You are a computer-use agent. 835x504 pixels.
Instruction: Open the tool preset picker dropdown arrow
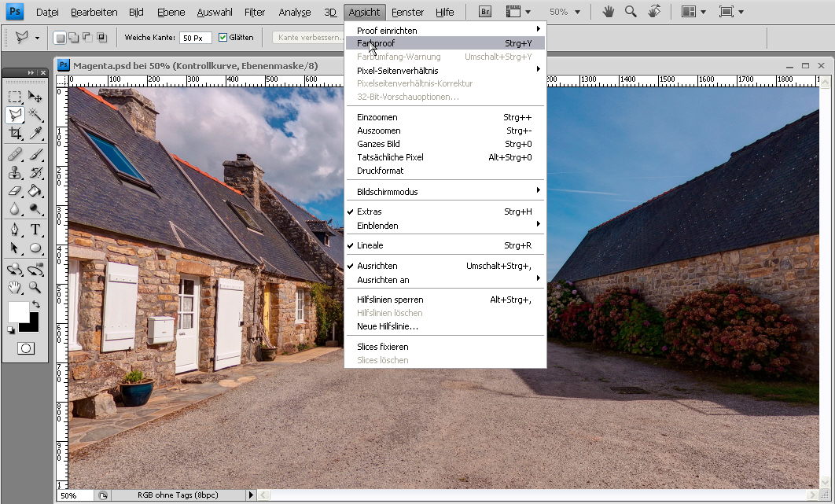coord(37,38)
